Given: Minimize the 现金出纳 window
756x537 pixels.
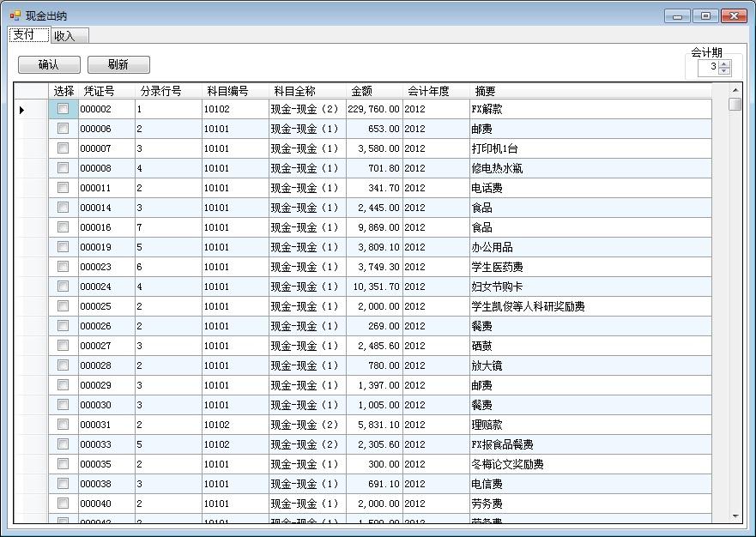Looking at the screenshot, I should tap(677, 16).
